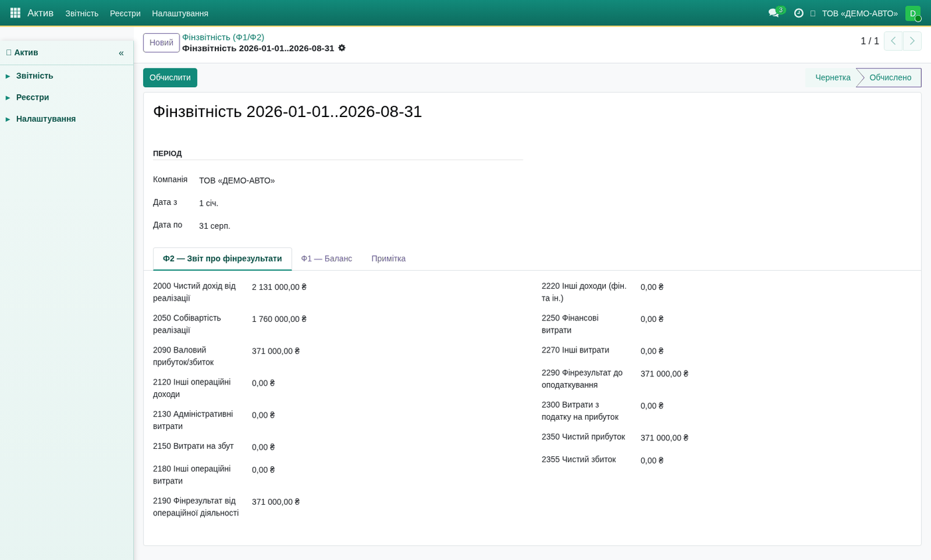931x560 pixels.
Task: Go to next record arrow
Action: (x=912, y=41)
